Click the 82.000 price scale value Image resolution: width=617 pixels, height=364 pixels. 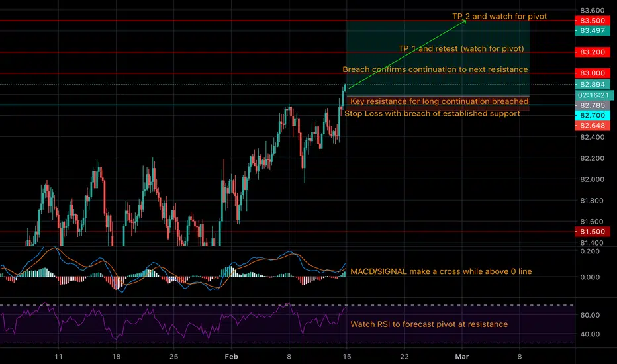(593, 179)
